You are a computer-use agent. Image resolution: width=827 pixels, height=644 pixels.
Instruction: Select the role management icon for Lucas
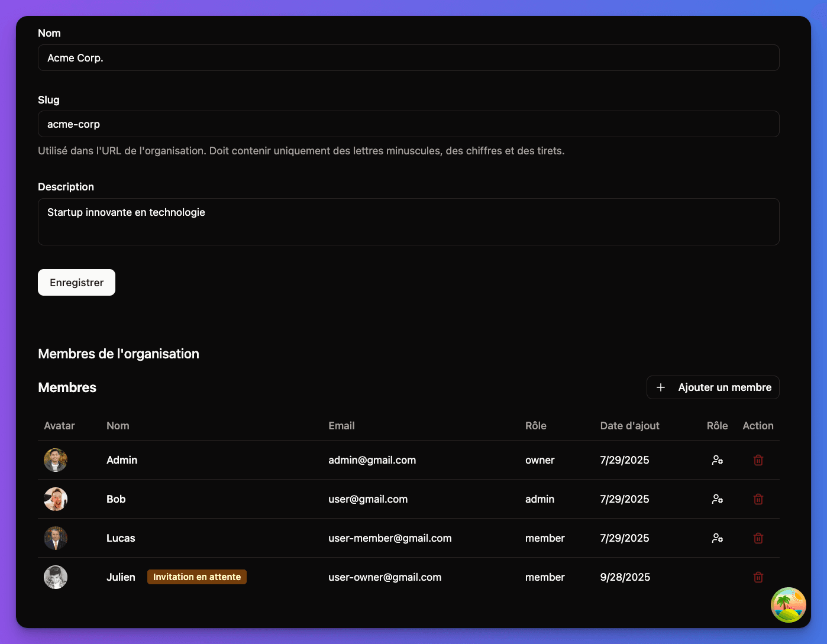pos(718,538)
